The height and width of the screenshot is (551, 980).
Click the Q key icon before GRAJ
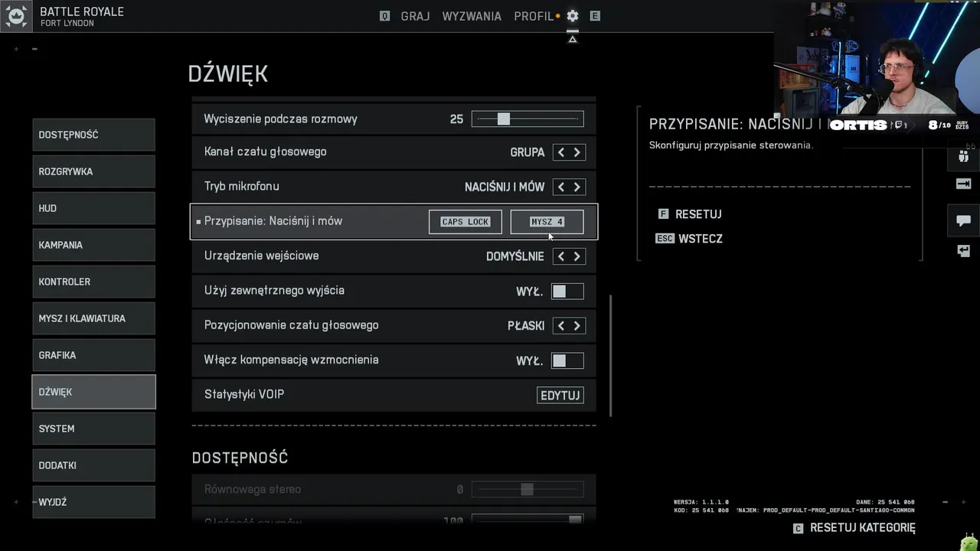[x=385, y=16]
